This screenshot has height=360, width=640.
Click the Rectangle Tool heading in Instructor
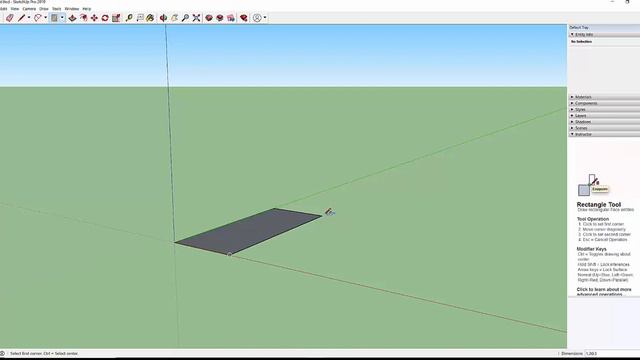coord(599,204)
